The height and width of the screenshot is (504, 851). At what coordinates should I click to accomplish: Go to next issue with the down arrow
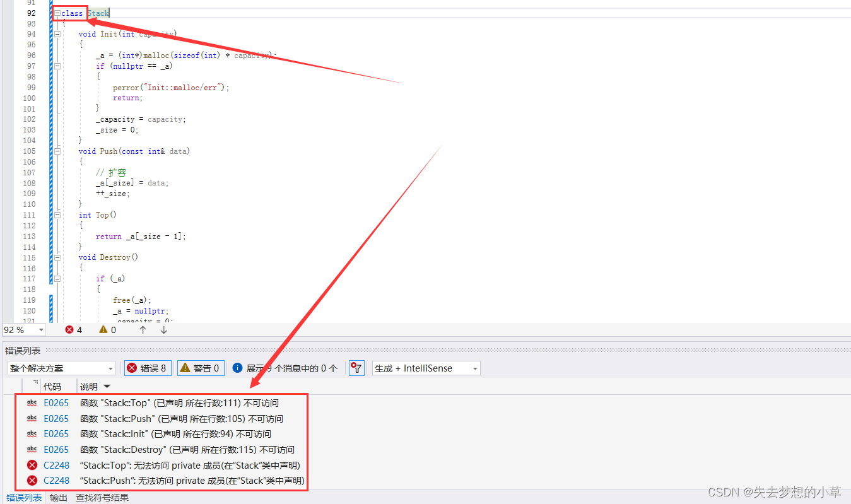[163, 330]
